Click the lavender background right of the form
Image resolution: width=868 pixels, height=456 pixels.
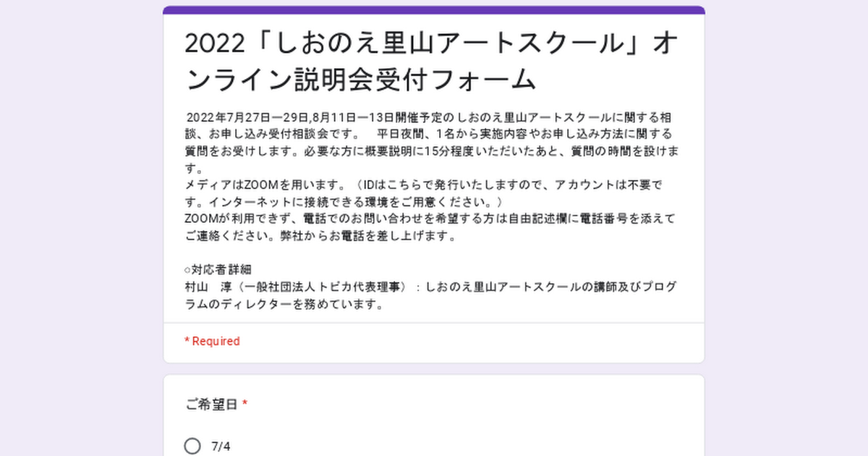point(786,228)
